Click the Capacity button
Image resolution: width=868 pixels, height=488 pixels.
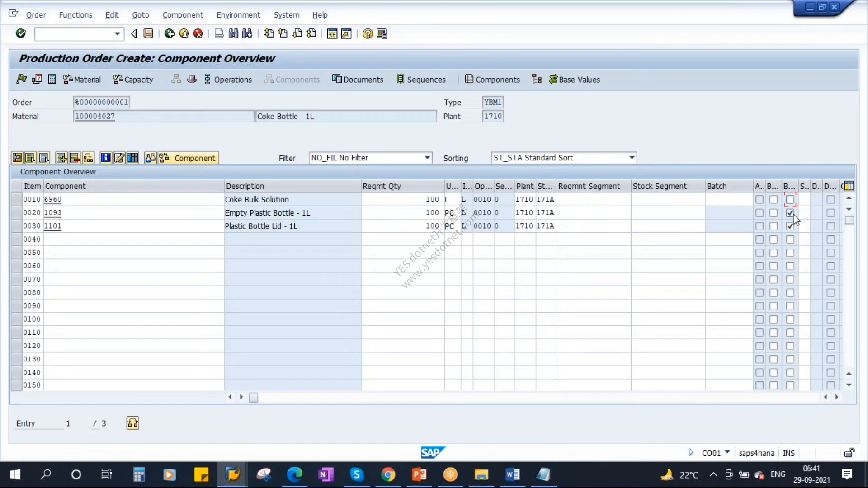click(133, 80)
